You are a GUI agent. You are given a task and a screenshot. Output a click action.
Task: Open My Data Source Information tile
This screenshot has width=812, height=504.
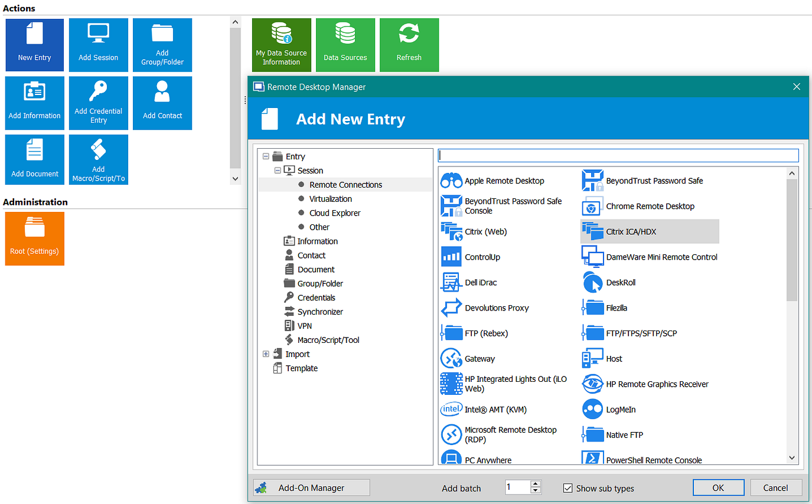(x=281, y=45)
